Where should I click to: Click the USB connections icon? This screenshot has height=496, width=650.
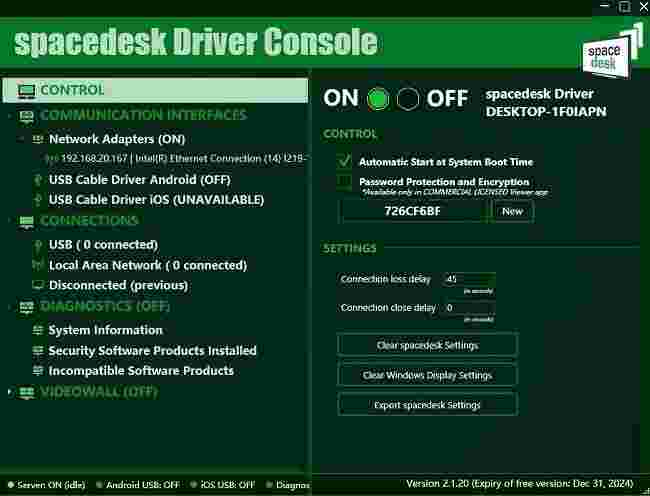[38, 245]
